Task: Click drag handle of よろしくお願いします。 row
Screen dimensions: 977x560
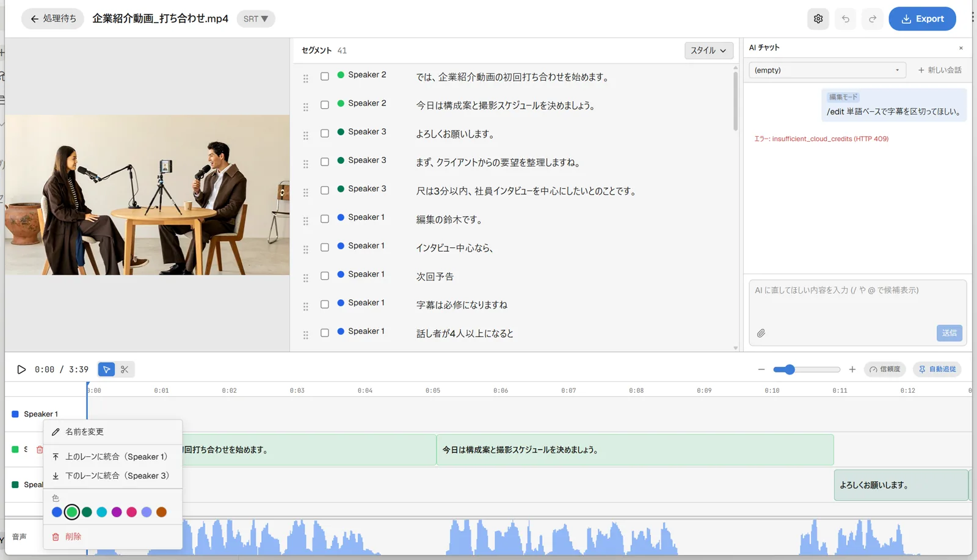Action: pyautogui.click(x=306, y=136)
